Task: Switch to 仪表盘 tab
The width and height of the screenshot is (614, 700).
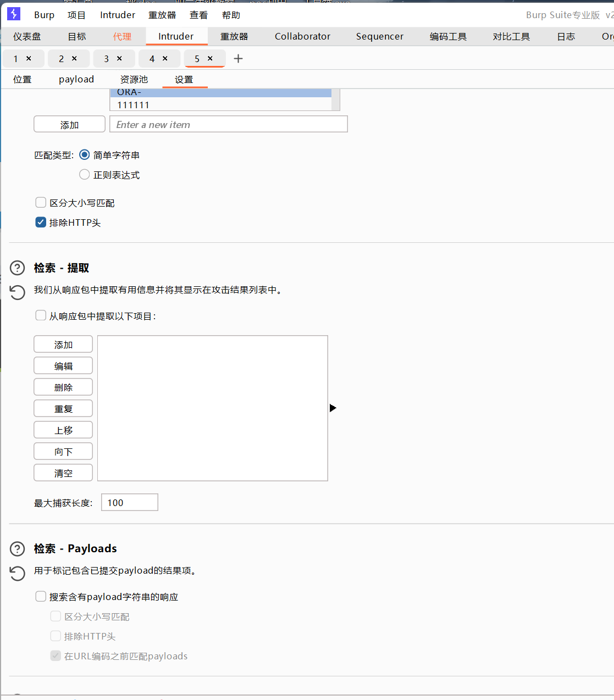Action: click(27, 36)
